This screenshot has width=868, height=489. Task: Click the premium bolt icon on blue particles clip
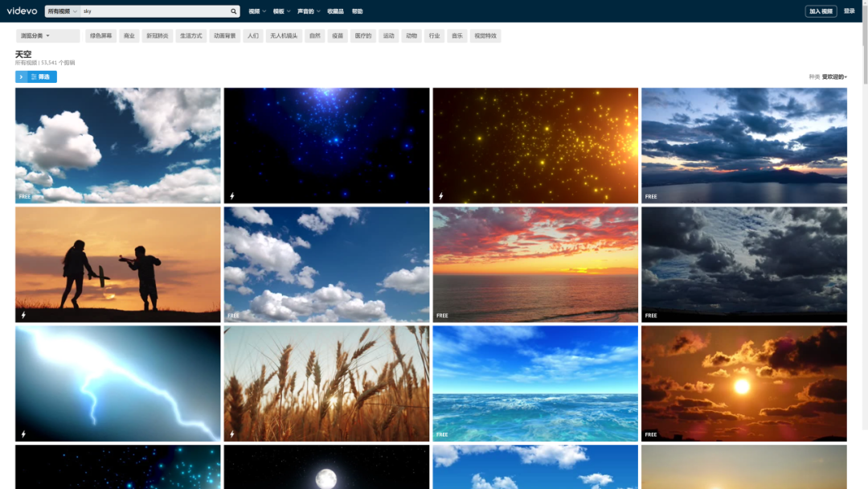(x=232, y=196)
